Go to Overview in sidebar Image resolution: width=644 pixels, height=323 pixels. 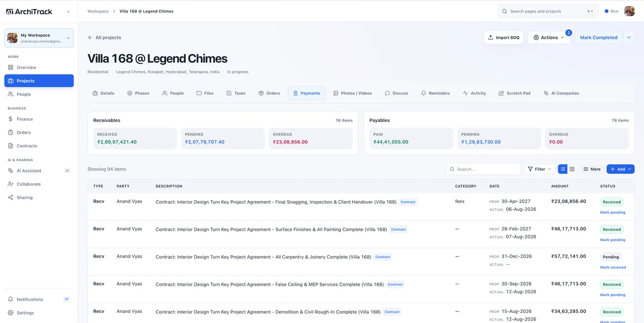tap(39, 67)
